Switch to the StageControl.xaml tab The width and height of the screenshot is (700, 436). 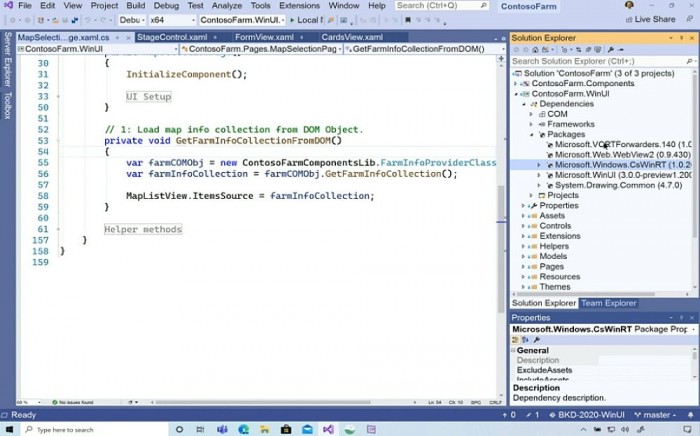point(171,37)
